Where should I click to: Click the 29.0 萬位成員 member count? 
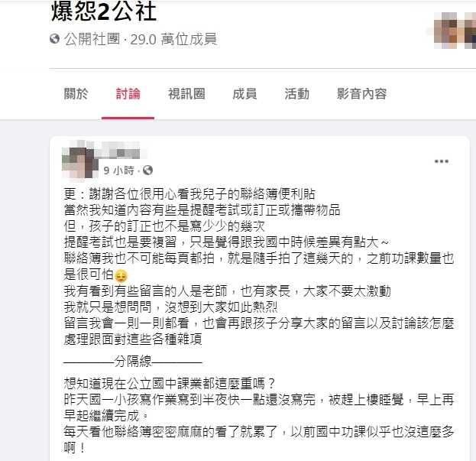tap(173, 39)
